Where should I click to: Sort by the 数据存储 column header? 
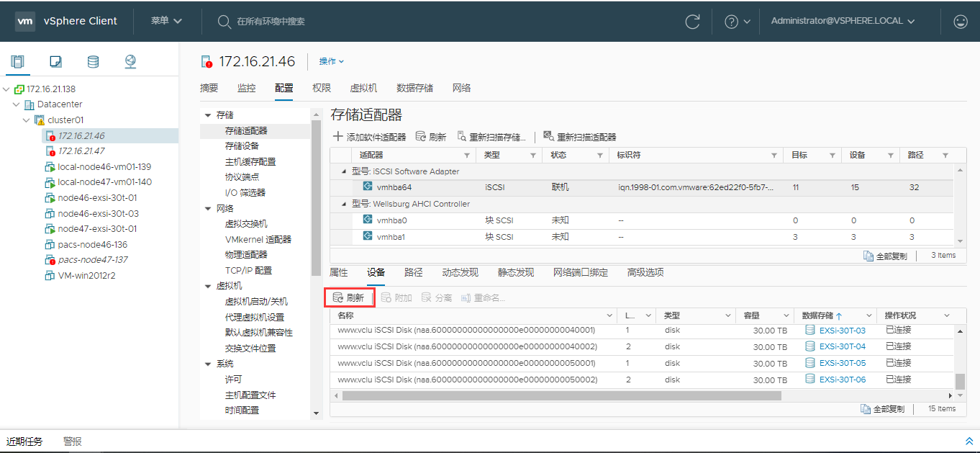817,315
